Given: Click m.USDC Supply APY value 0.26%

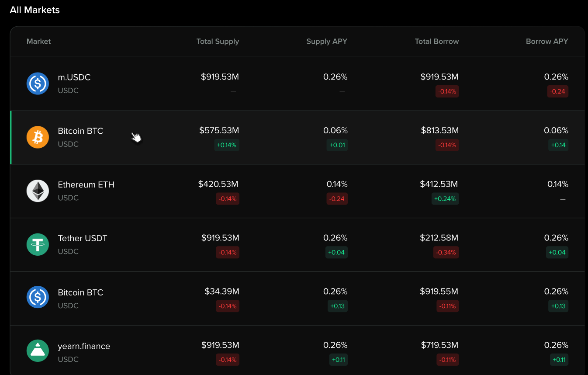Looking at the screenshot, I should (336, 77).
